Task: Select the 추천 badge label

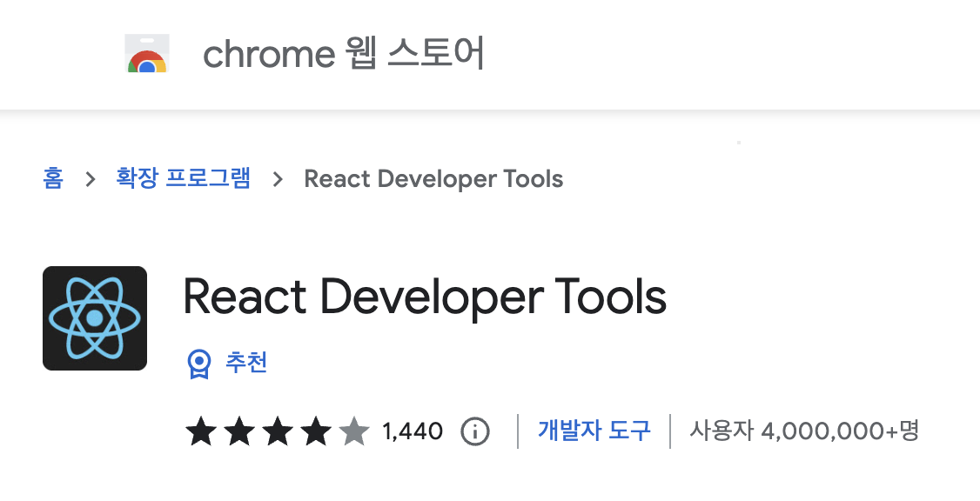Action: point(246,363)
